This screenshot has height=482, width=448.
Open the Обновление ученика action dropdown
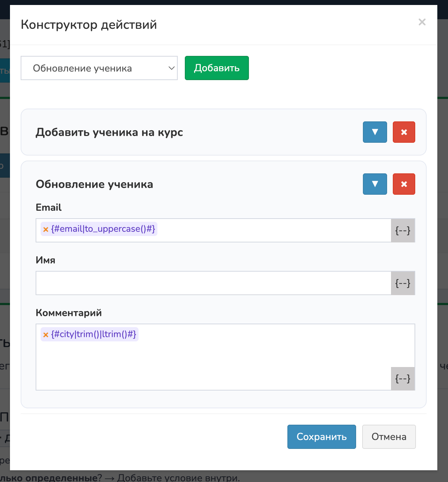tap(99, 68)
